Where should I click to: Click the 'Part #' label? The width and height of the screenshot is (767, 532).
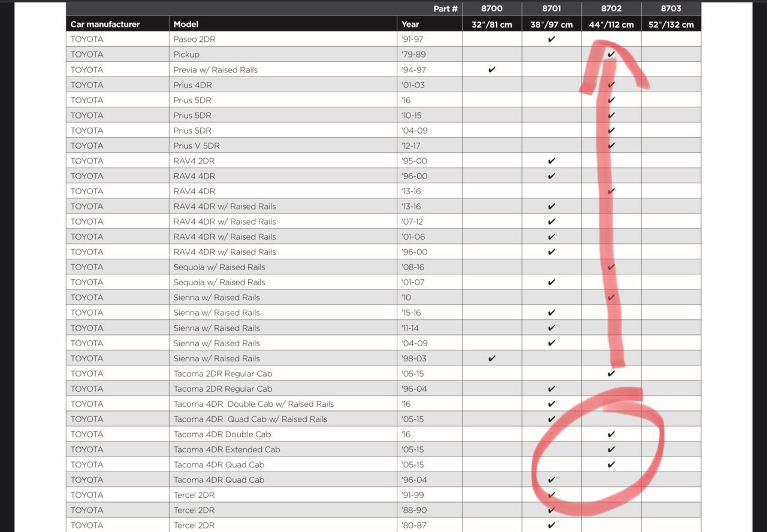(x=446, y=8)
